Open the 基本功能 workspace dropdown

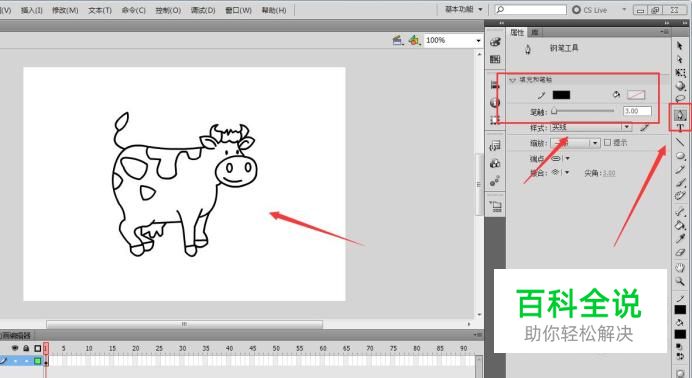[463, 9]
